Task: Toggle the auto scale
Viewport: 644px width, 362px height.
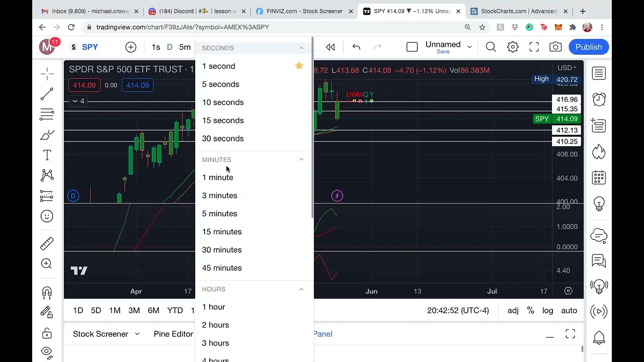Action: [x=569, y=310]
